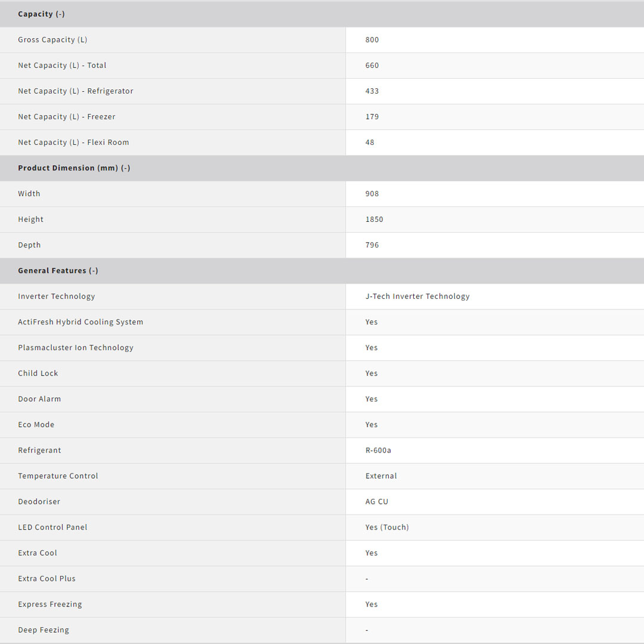The width and height of the screenshot is (644, 644).
Task: Select the 908 width value
Action: [372, 194]
